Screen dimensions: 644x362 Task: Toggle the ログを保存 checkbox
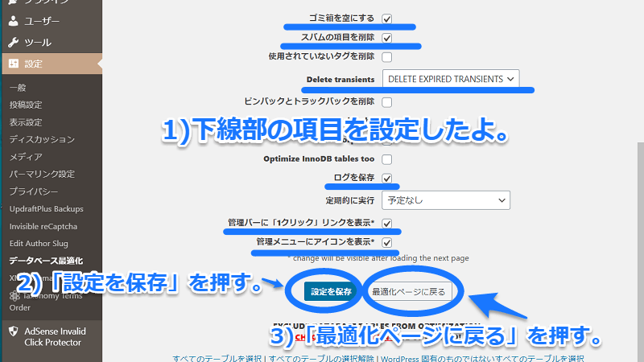(x=386, y=178)
